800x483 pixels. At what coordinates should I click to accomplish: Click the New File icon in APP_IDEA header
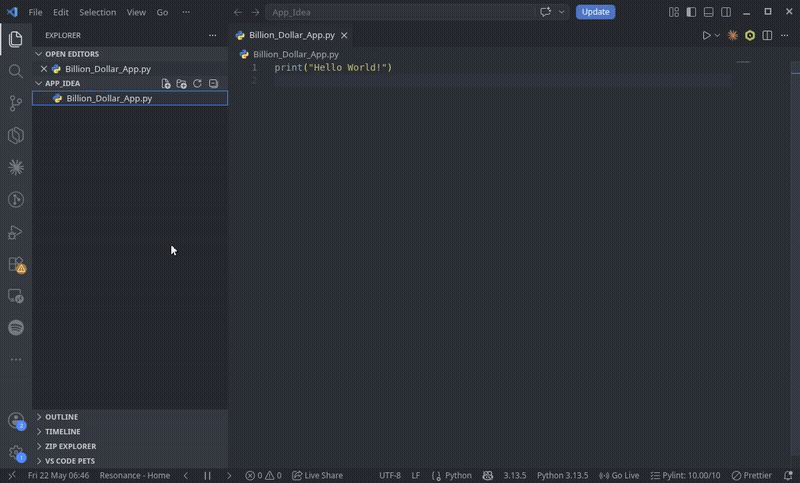pos(166,84)
